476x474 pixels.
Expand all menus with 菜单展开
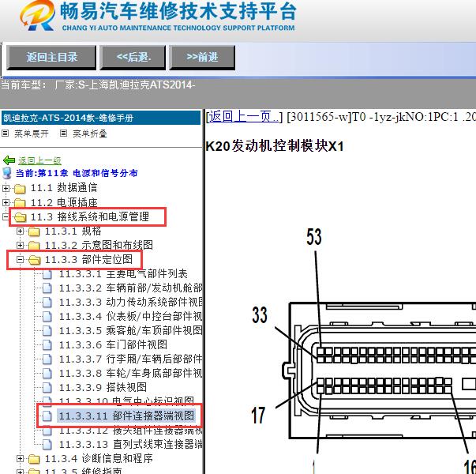(32, 134)
